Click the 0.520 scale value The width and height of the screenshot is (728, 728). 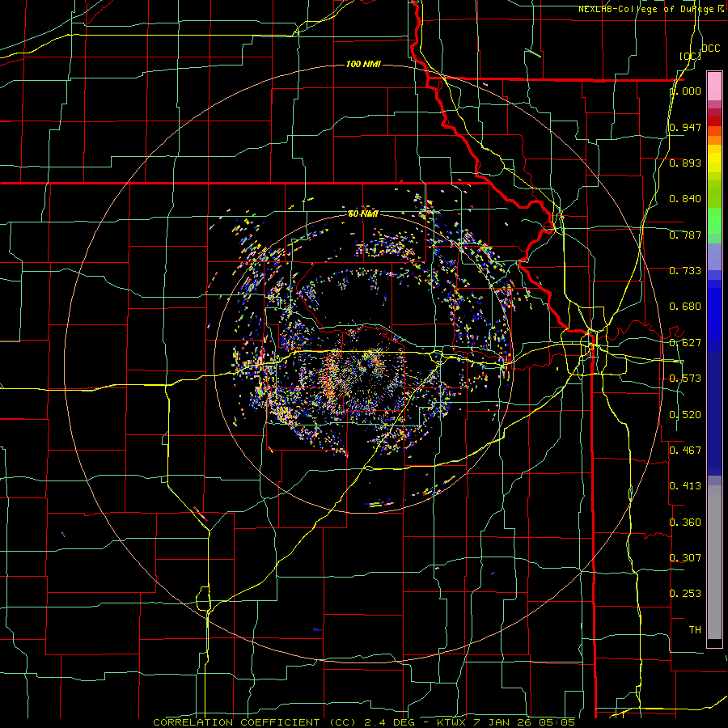pyautogui.click(x=685, y=415)
